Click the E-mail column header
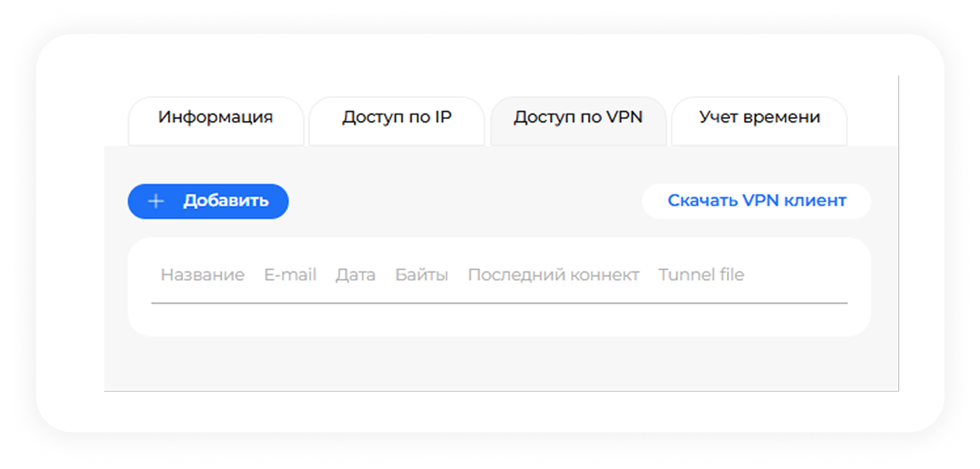The width and height of the screenshot is (980, 469). [290, 275]
